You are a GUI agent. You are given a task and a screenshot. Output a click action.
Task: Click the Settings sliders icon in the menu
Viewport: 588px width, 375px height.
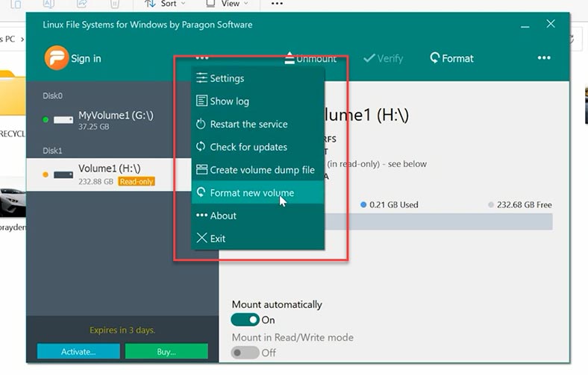(x=201, y=78)
